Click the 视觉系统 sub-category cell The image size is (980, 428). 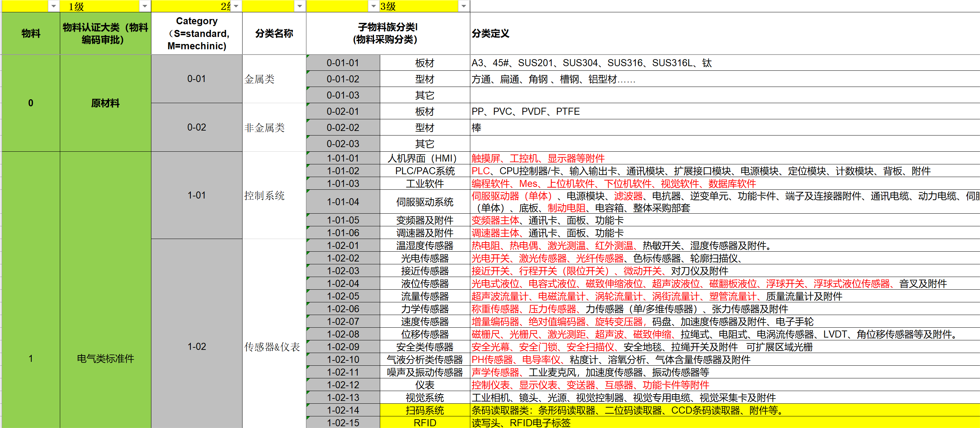[425, 398]
